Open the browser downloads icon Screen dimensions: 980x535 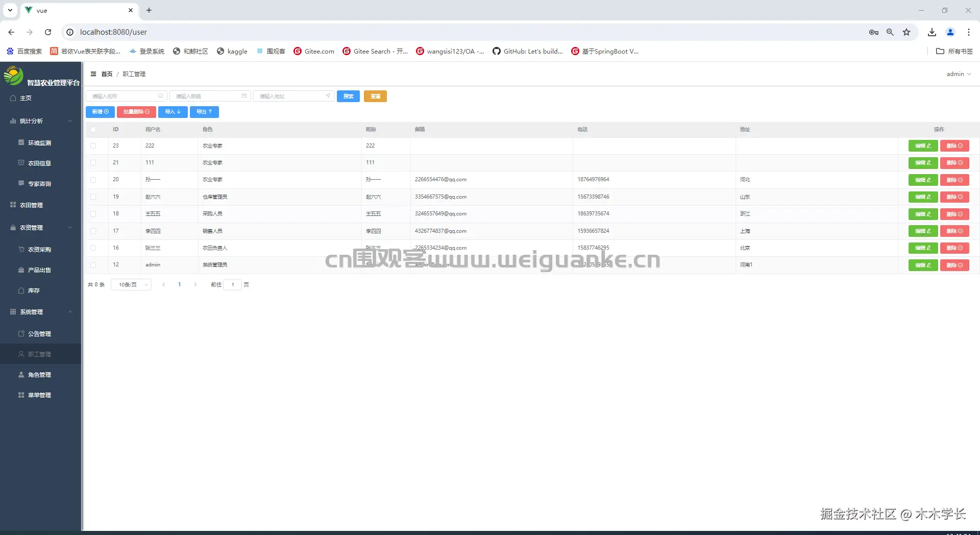(932, 32)
